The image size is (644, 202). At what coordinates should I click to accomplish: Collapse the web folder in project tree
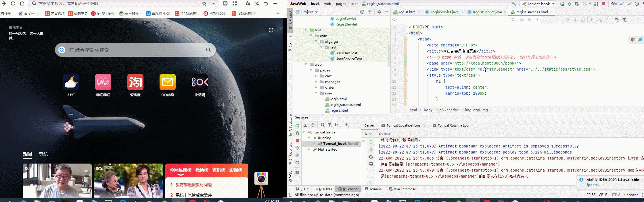tap(306, 64)
